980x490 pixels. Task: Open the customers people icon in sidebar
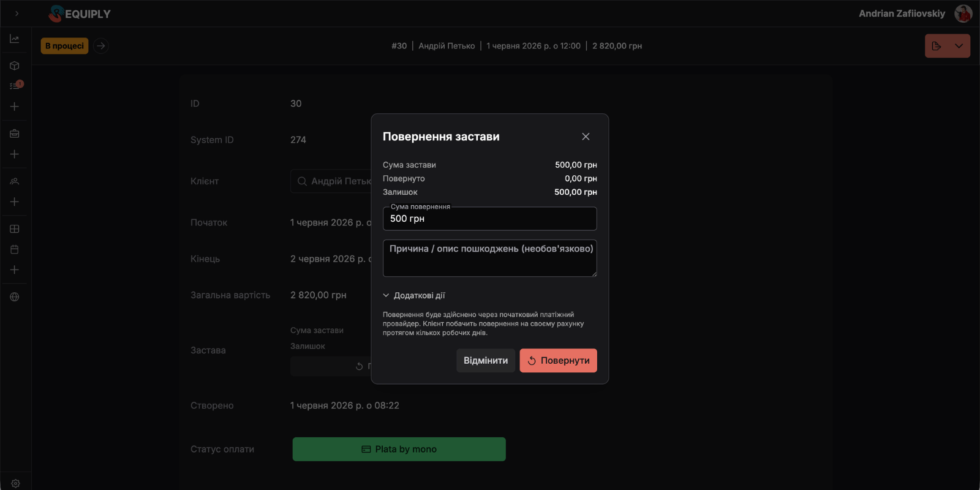pyautogui.click(x=15, y=181)
